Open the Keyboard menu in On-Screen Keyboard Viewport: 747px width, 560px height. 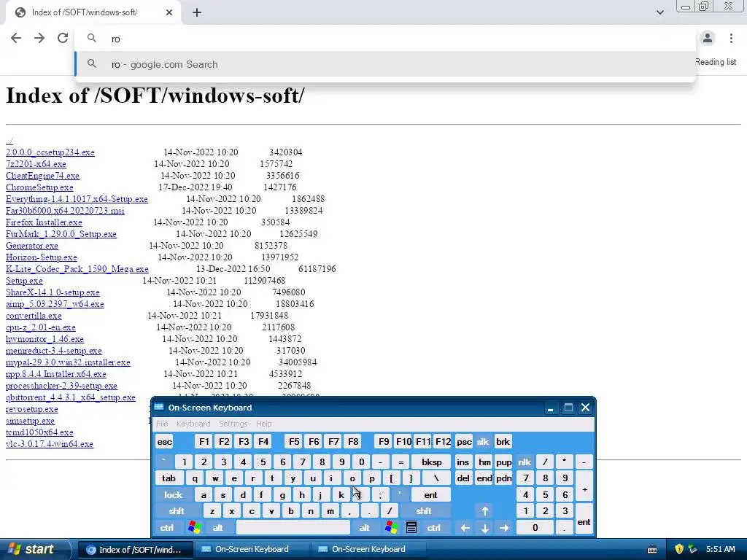click(x=193, y=424)
